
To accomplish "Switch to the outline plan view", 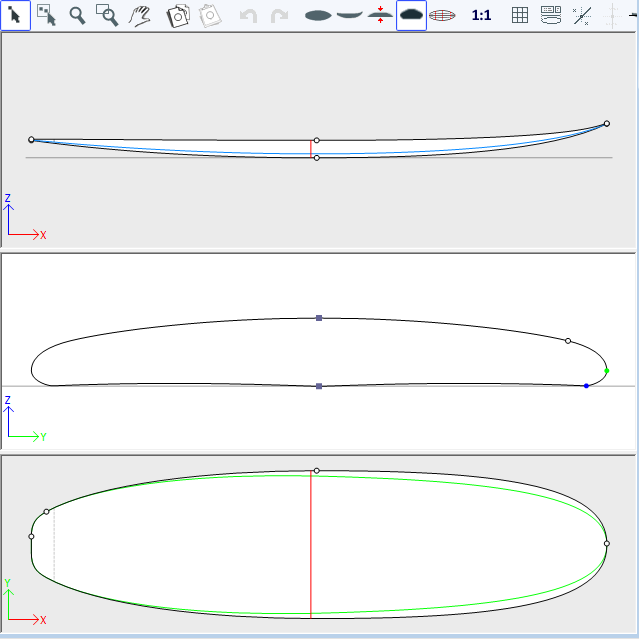I will (x=318, y=15).
